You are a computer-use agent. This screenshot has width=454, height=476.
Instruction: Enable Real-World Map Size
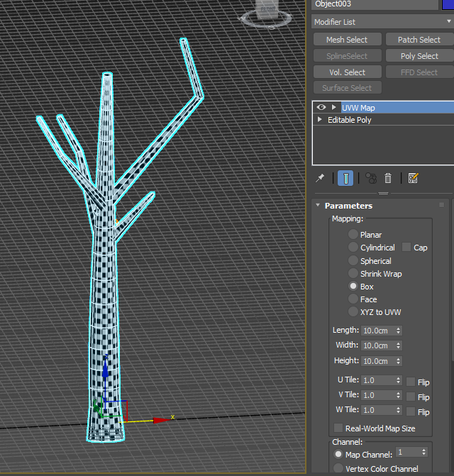coord(338,428)
